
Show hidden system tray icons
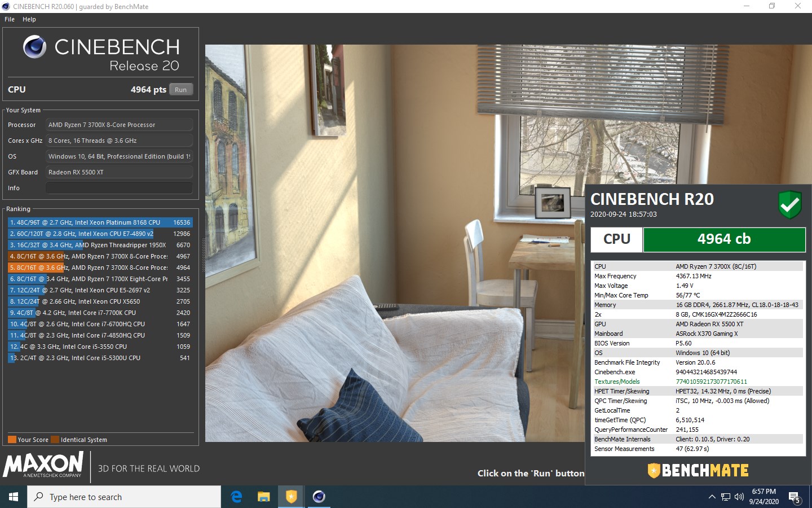pos(712,497)
